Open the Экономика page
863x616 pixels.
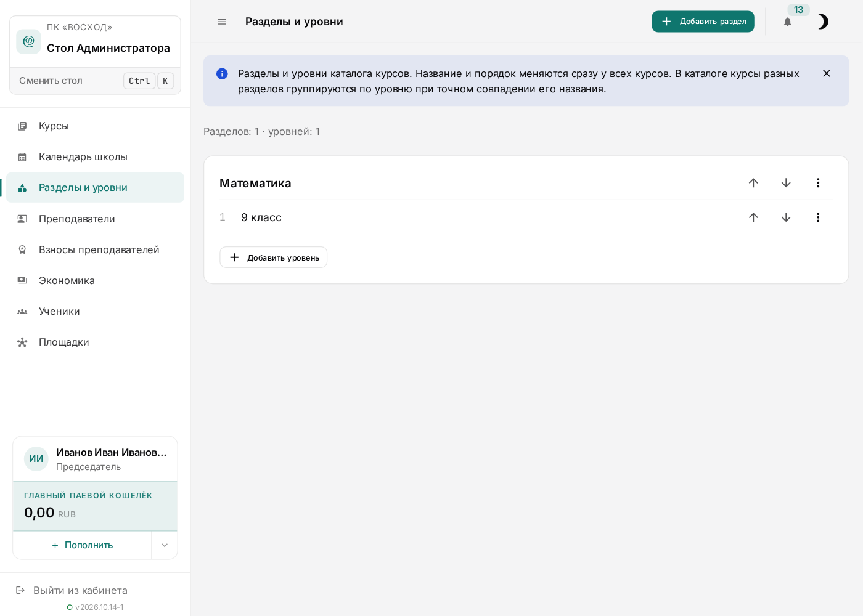pyautogui.click(x=95, y=280)
